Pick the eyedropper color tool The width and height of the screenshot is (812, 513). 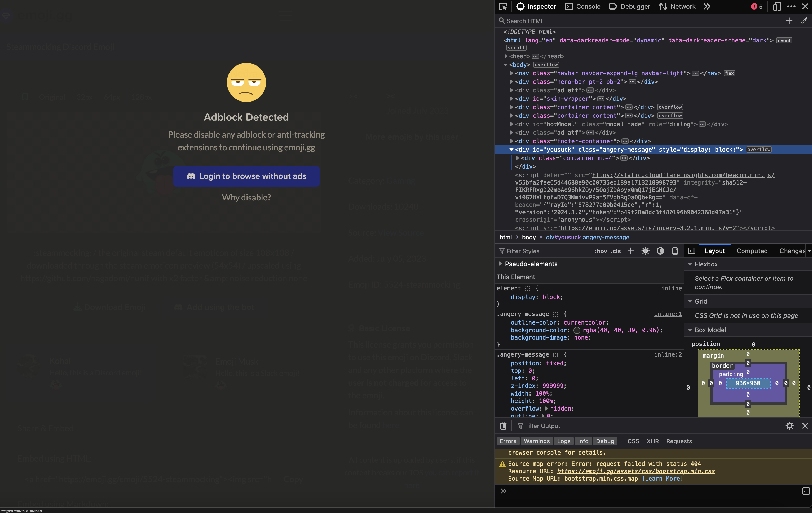(x=804, y=21)
